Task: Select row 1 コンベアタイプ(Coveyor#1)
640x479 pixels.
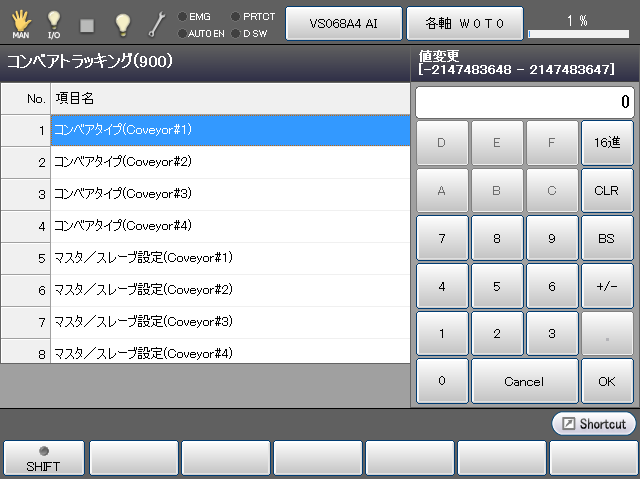Action: pos(230,130)
